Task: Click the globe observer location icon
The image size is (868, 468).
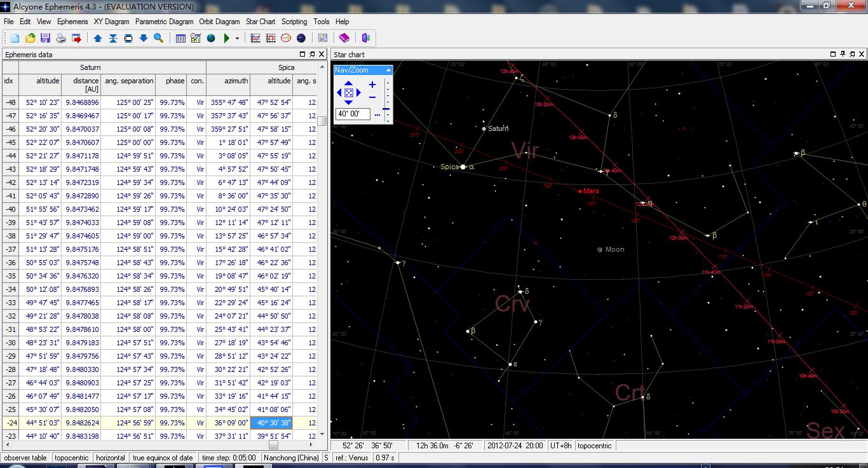Action: 211,38
